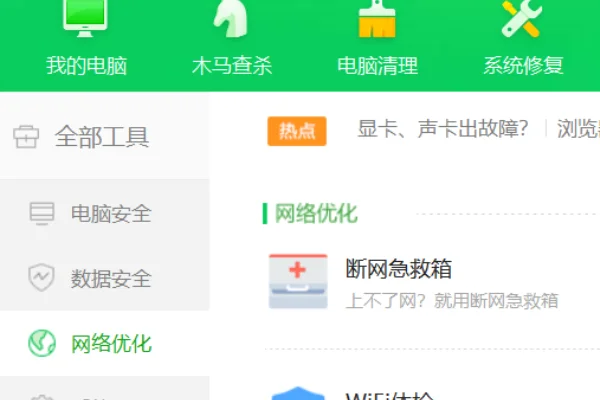
Task: Open the 浏览 hot topic link
Action: coord(578,128)
